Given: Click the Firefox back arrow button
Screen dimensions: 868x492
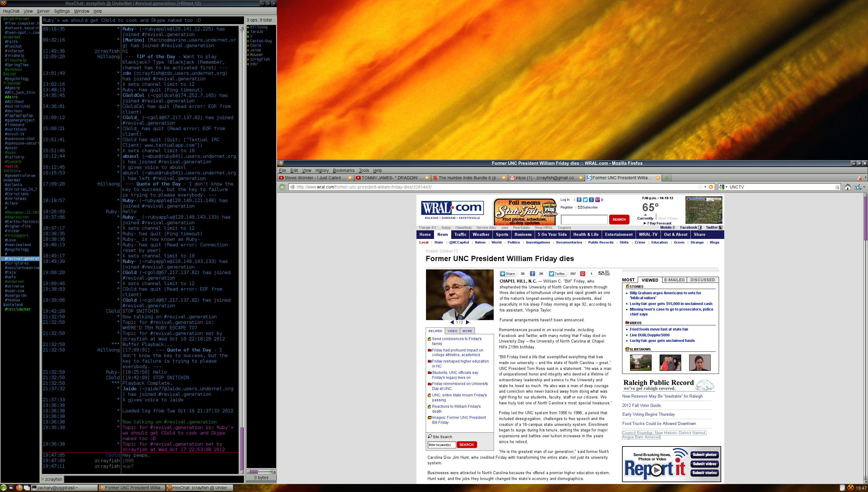Looking at the screenshot, I should [282, 187].
